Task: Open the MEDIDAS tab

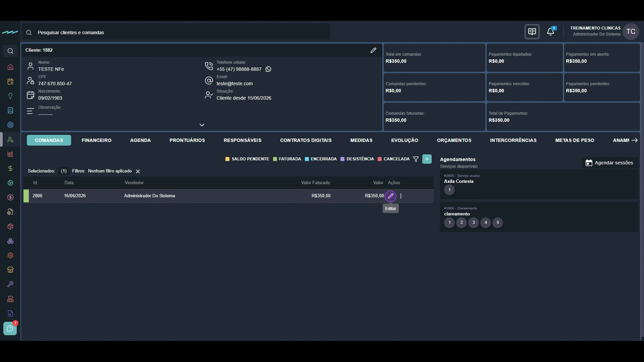Action: click(361, 140)
